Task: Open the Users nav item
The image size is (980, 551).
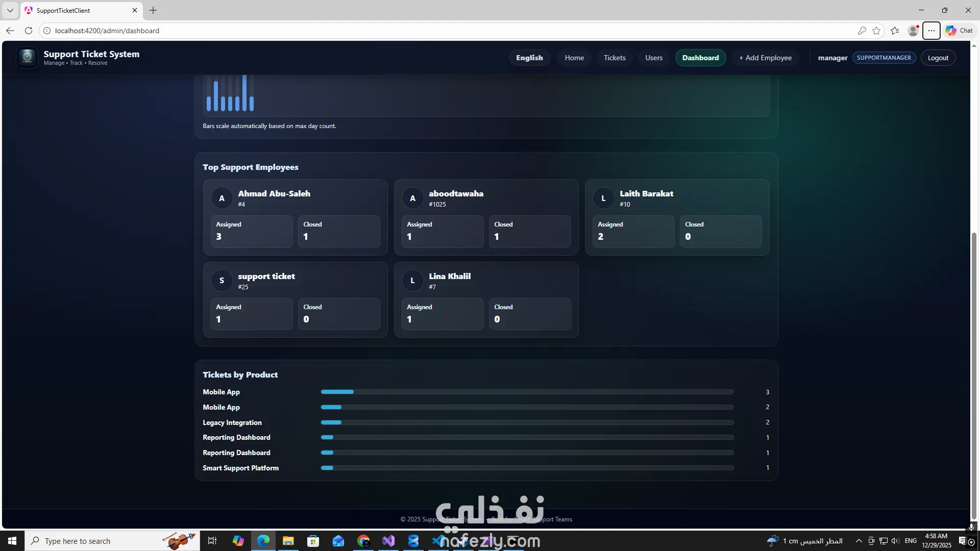Action: 653,58
